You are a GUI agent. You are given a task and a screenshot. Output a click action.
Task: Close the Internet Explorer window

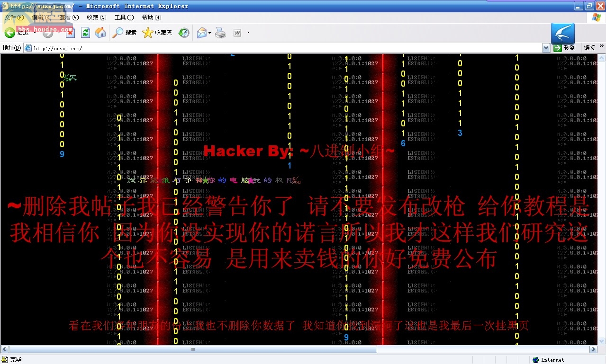pyautogui.click(x=600, y=6)
